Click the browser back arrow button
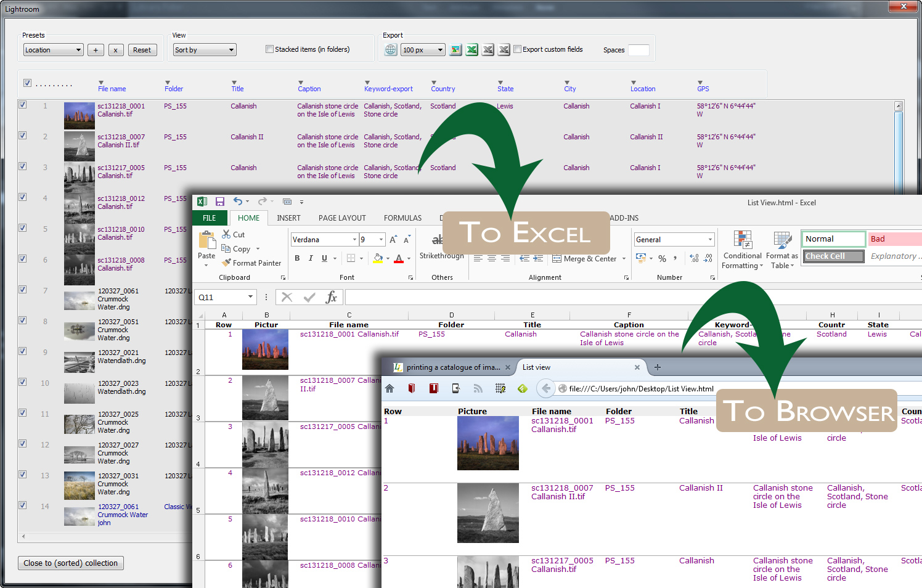This screenshot has width=922, height=588. point(545,388)
